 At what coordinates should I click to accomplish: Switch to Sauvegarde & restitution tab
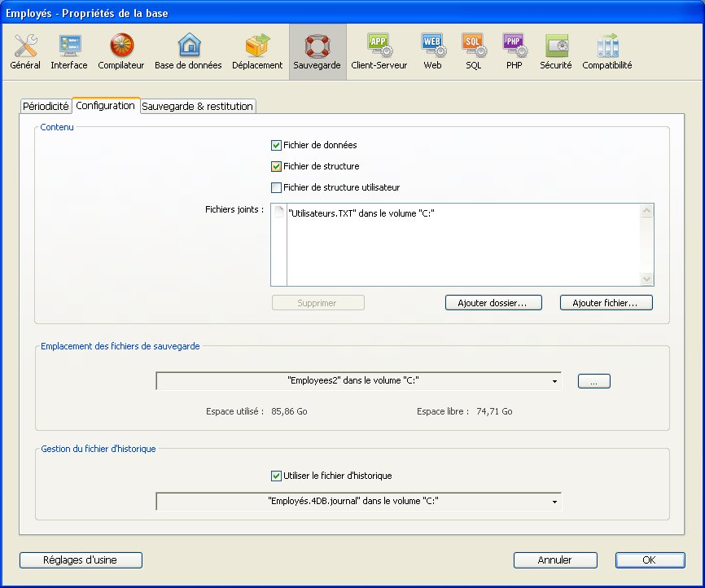(x=197, y=106)
